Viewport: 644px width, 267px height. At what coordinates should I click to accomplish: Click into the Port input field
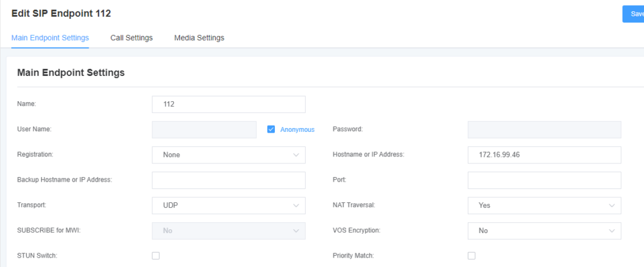[544, 180]
